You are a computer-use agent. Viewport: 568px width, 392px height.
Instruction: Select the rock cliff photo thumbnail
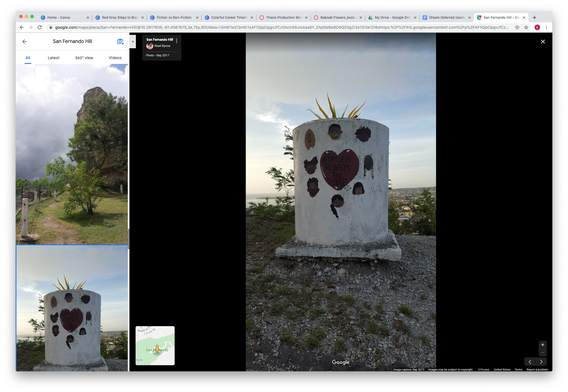(72, 154)
